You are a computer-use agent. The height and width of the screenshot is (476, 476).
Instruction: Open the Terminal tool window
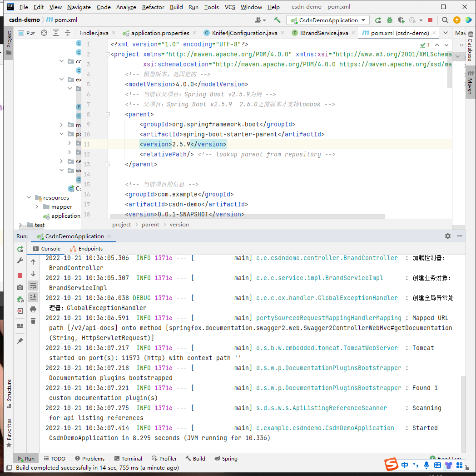point(128,458)
